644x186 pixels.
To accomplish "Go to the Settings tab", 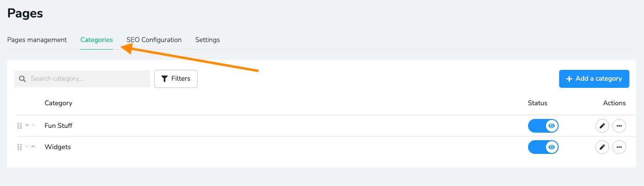I will coord(207,40).
